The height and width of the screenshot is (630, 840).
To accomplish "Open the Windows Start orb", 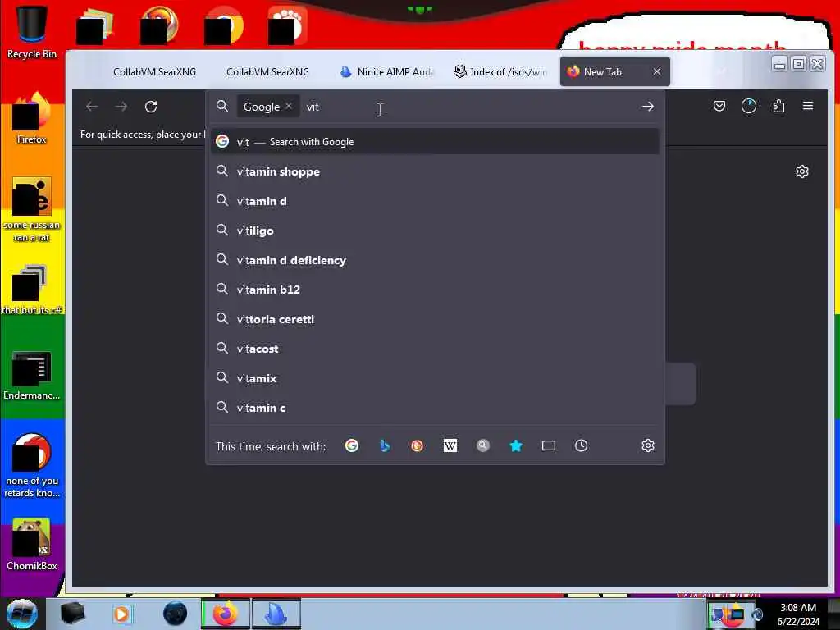I will [x=21, y=614].
